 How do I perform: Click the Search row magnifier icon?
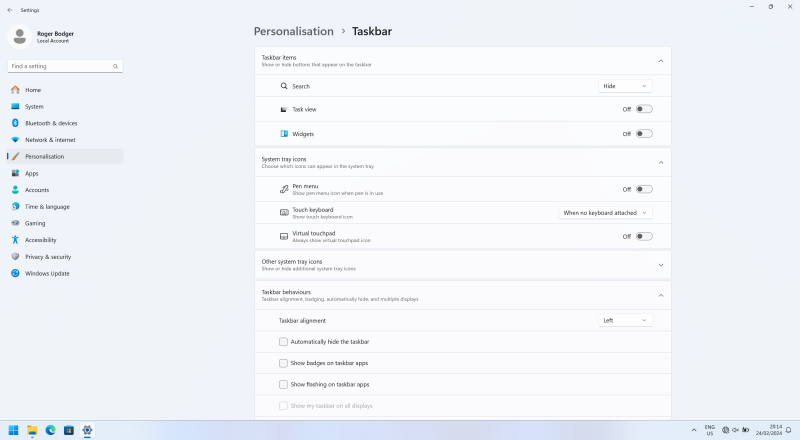(x=284, y=86)
